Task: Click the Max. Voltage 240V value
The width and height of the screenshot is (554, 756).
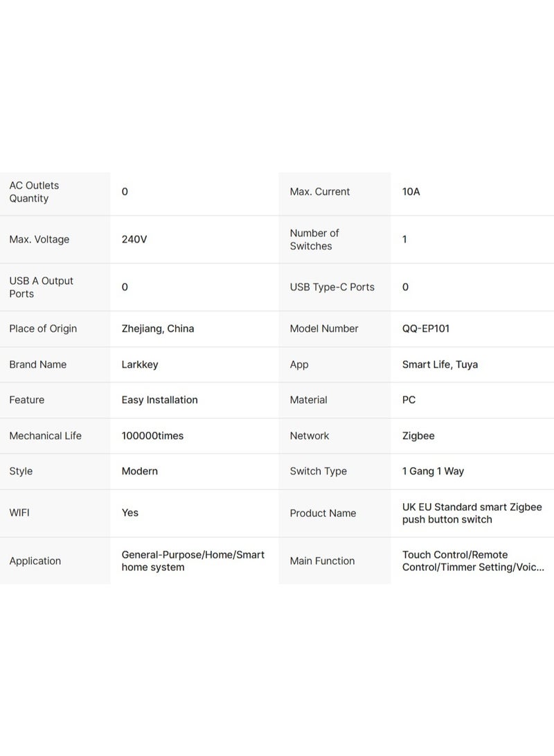Action: click(x=134, y=240)
